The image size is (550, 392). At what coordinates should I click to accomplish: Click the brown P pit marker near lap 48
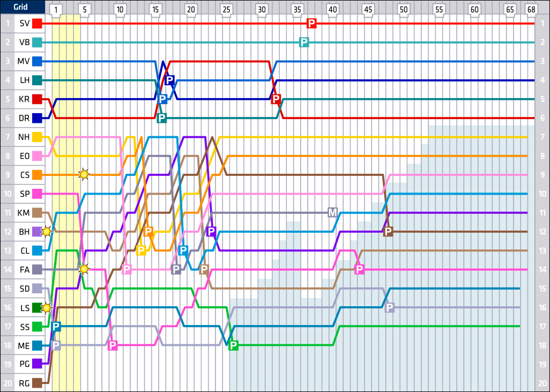click(x=389, y=231)
